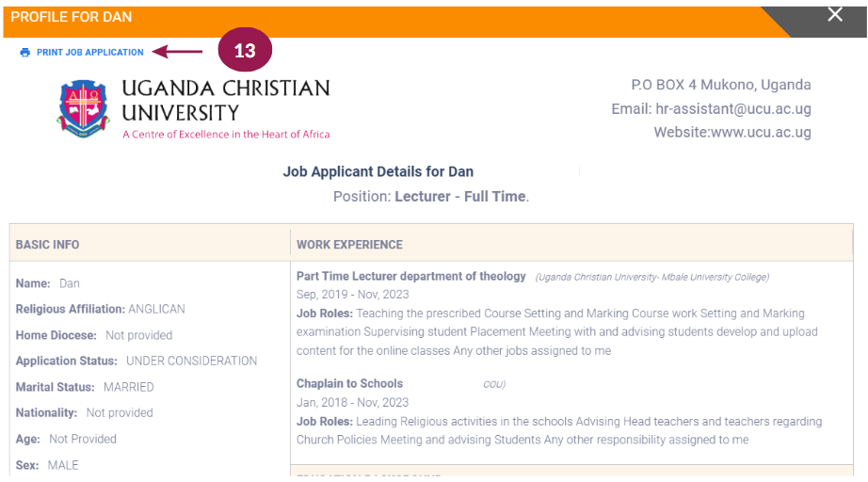Click the Uganda Christian University name text

coord(225,100)
